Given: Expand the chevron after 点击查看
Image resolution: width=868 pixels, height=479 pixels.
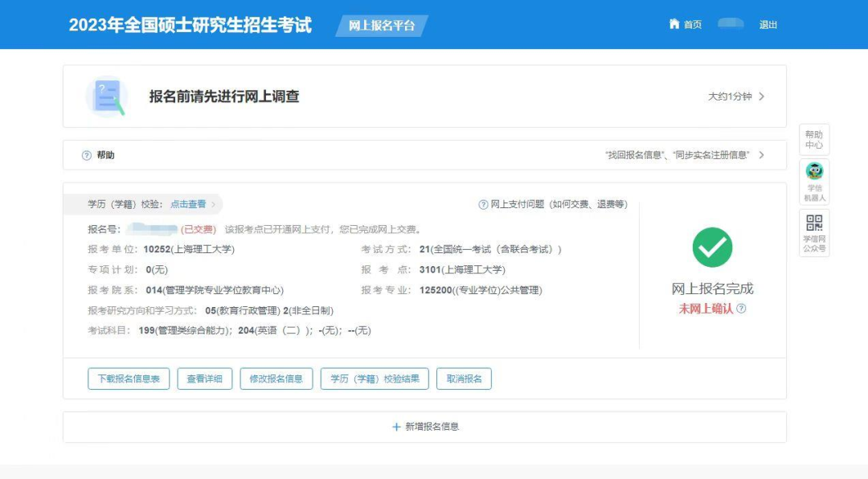Looking at the screenshot, I should click(214, 204).
